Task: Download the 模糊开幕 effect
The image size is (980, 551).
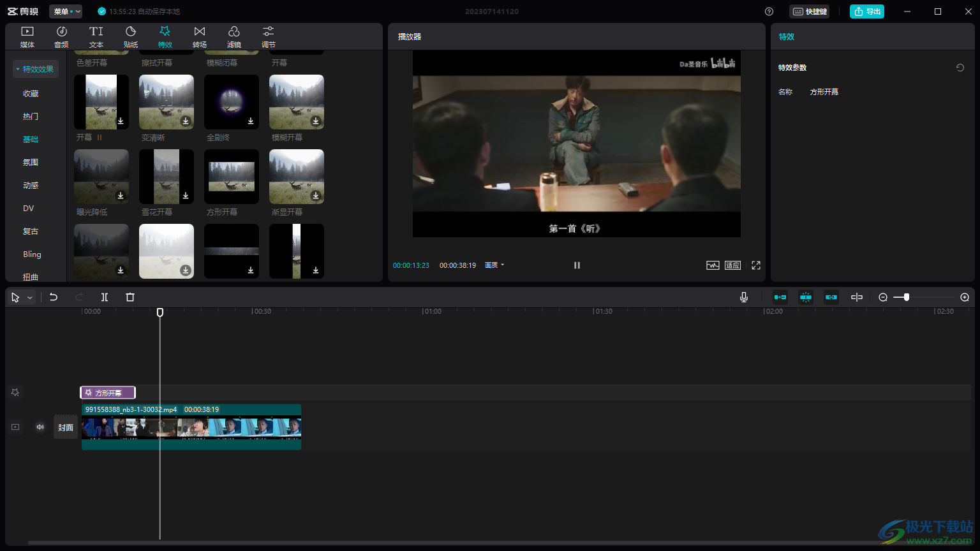Action: point(316,121)
